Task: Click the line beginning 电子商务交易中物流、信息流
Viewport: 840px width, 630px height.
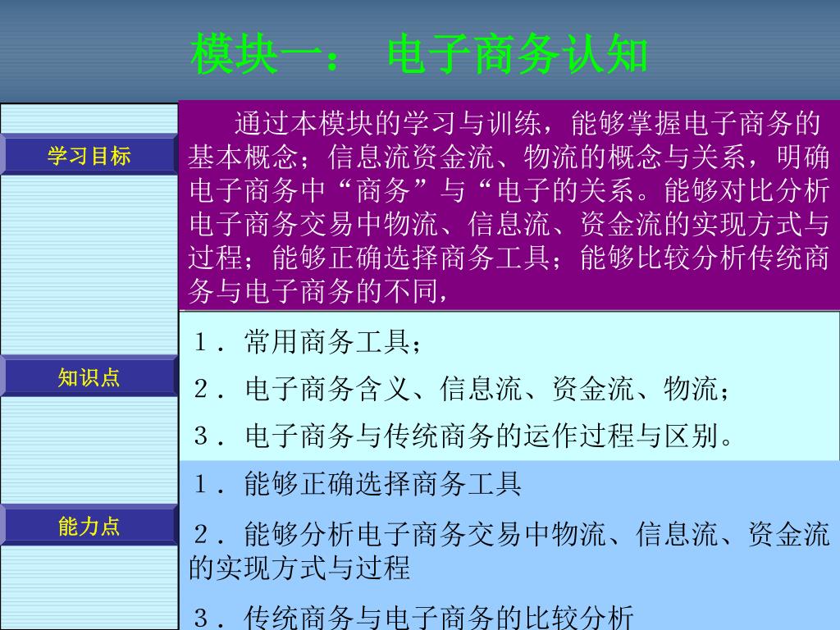Action: tap(509, 224)
